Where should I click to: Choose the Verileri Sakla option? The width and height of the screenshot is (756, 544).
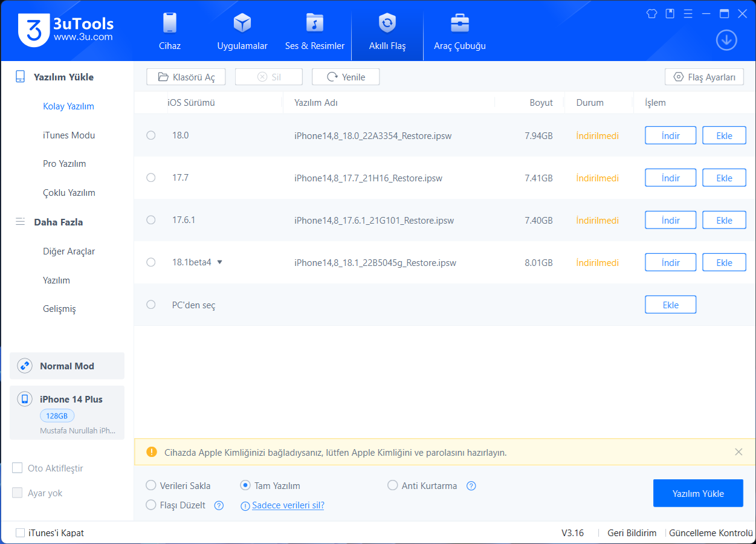pos(151,485)
